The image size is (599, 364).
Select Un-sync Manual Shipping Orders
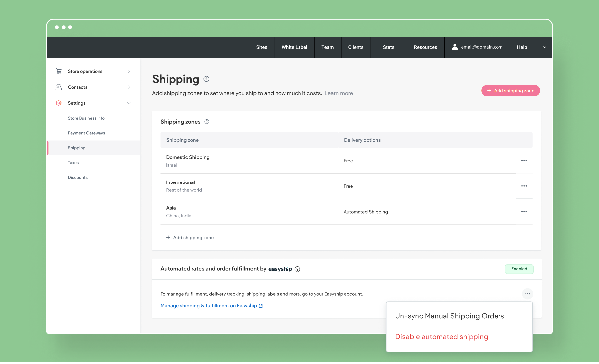[x=449, y=316]
